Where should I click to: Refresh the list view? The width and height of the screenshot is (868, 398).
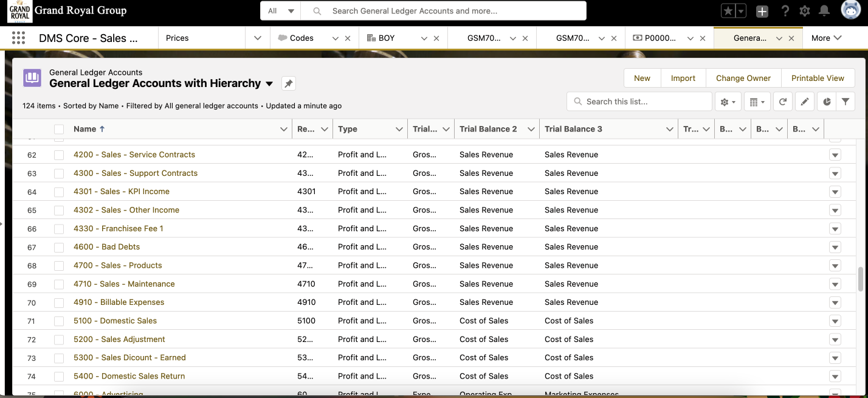pyautogui.click(x=784, y=102)
